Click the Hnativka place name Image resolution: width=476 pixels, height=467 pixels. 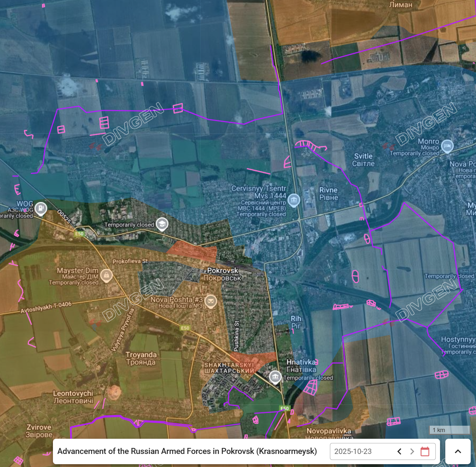[301, 362]
